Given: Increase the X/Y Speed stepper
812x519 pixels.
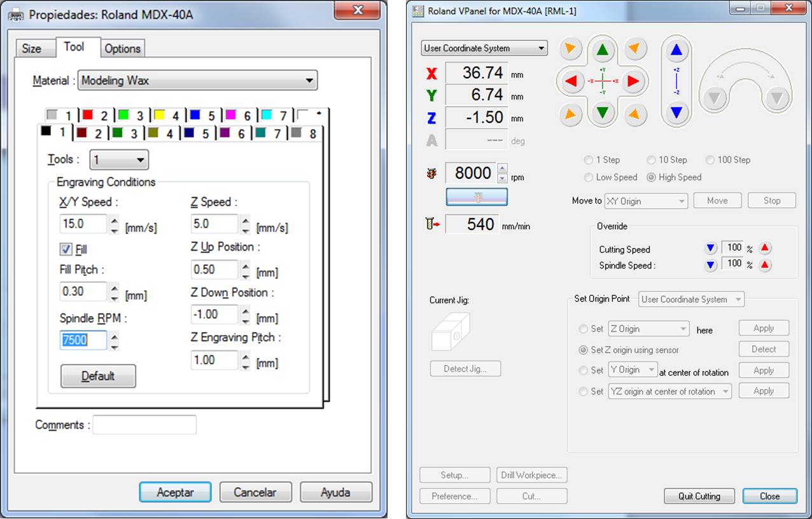Looking at the screenshot, I should 115,219.
